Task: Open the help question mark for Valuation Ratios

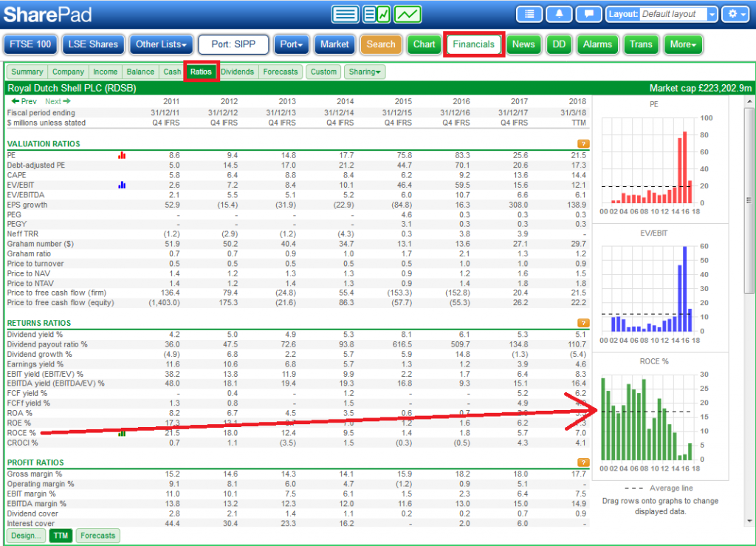Action: tap(584, 144)
